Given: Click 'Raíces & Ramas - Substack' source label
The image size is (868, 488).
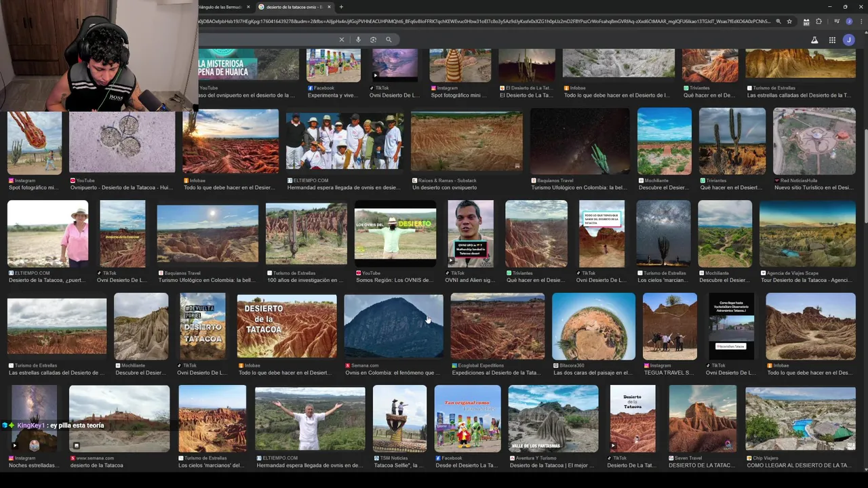Looking at the screenshot, I should pyautogui.click(x=448, y=181).
